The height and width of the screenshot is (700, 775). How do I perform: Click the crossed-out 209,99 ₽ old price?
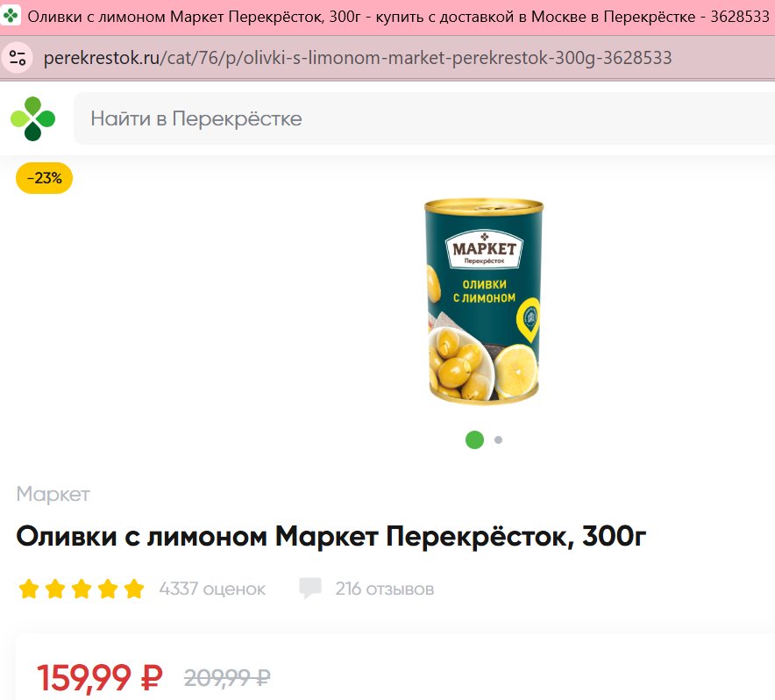(227, 678)
